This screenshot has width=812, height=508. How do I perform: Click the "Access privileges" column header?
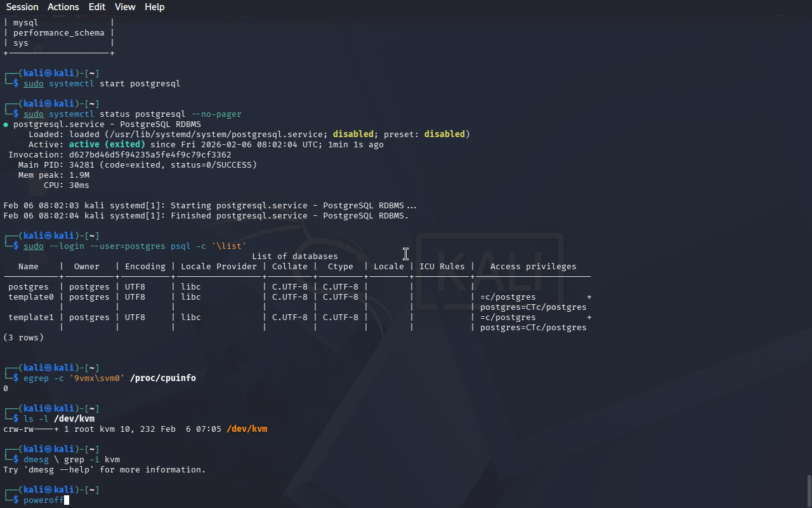(533, 267)
